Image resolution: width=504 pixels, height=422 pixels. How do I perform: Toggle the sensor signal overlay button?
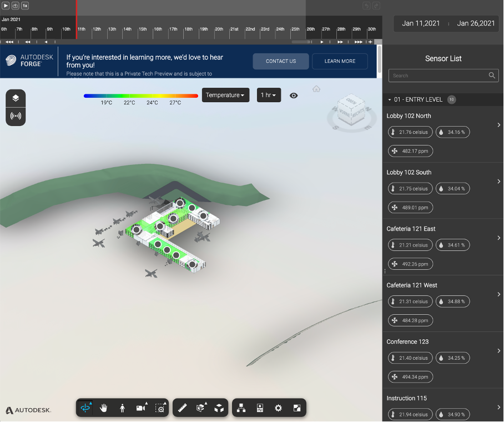(16, 116)
